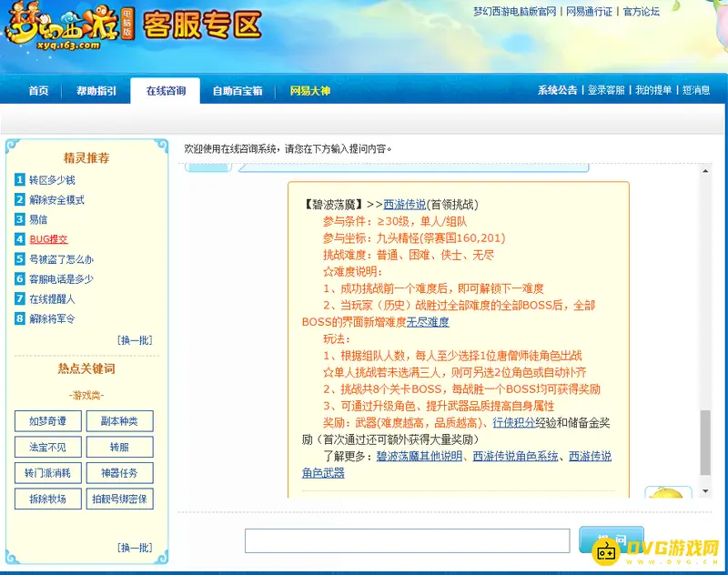
Task: Click the chat vertical scrollbar thumb
Action: click(705, 443)
